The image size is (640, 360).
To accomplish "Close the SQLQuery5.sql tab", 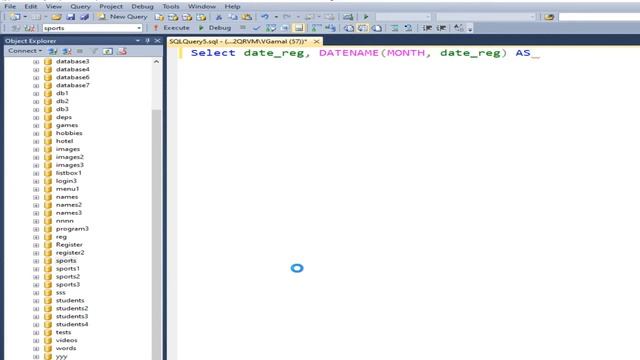I will [316, 42].
